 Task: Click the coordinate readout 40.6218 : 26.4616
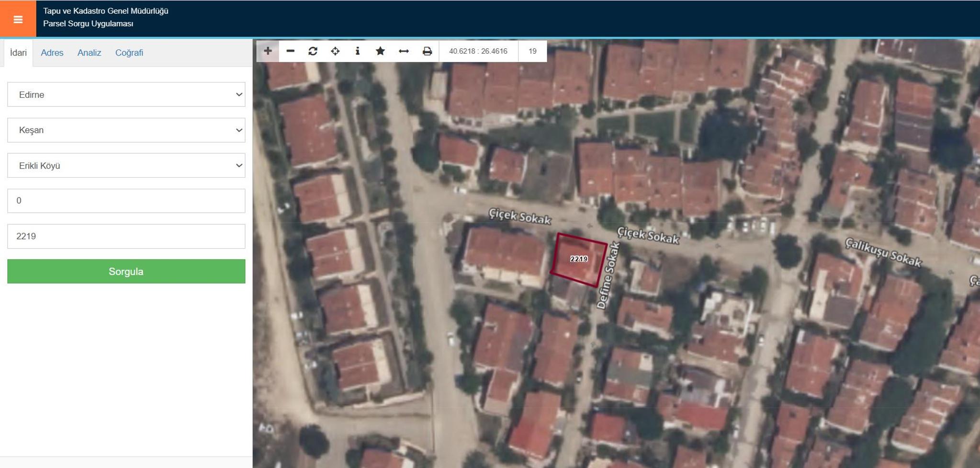tap(478, 51)
